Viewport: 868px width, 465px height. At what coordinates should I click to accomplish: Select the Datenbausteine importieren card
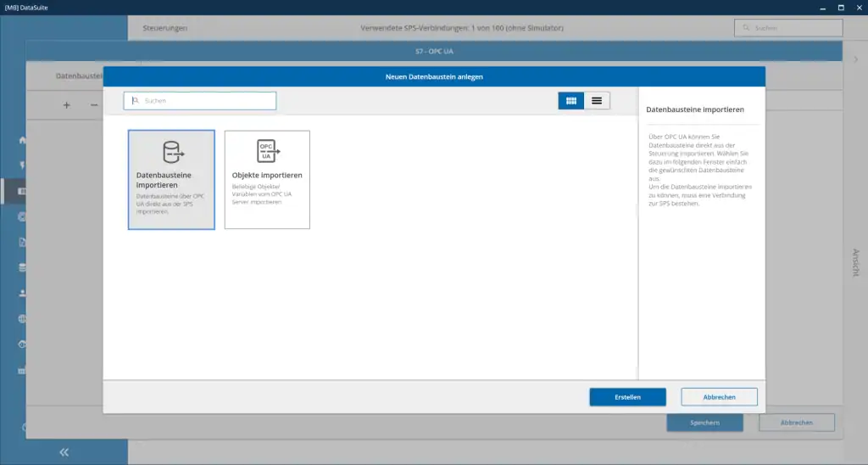click(x=171, y=180)
